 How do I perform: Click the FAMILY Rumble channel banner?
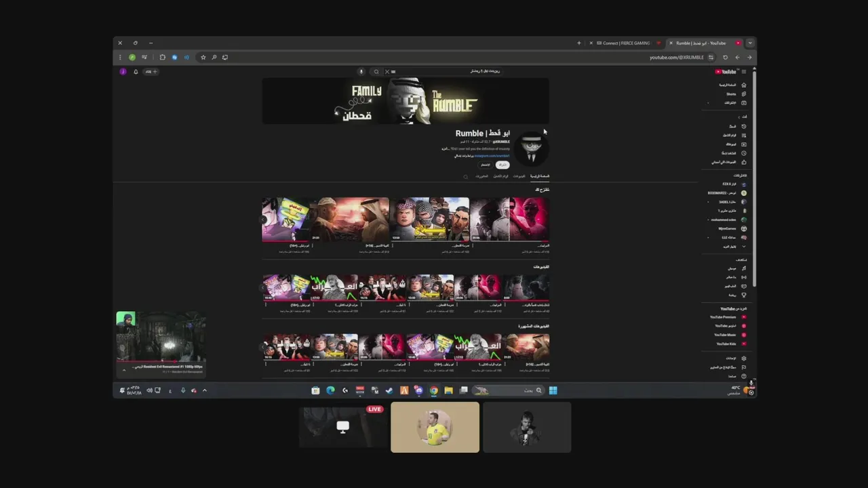[406, 100]
